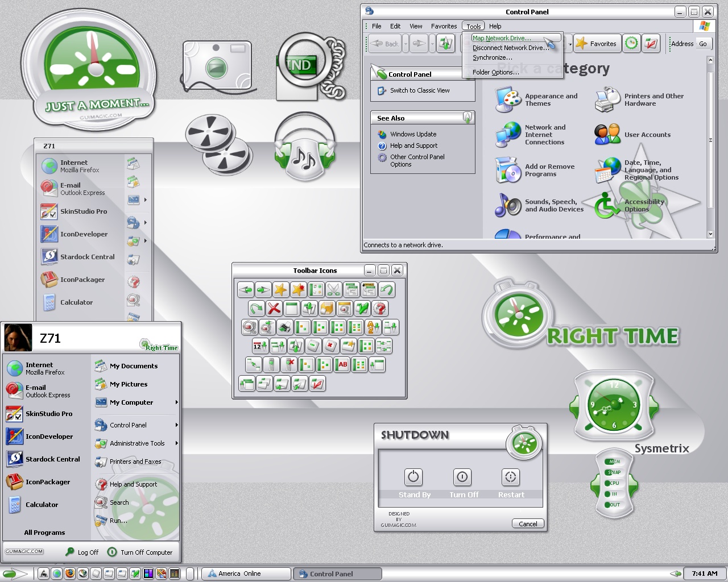
Task: Open Other Control Panel Options link
Action: (417, 160)
